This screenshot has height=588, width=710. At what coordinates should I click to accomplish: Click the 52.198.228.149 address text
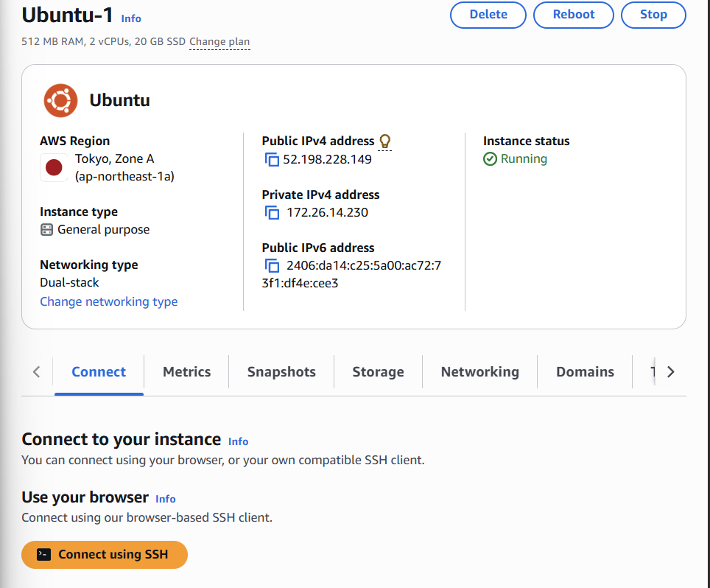(x=327, y=159)
